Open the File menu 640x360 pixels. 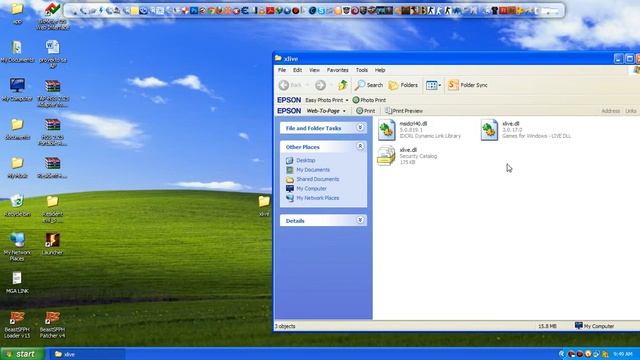point(282,70)
